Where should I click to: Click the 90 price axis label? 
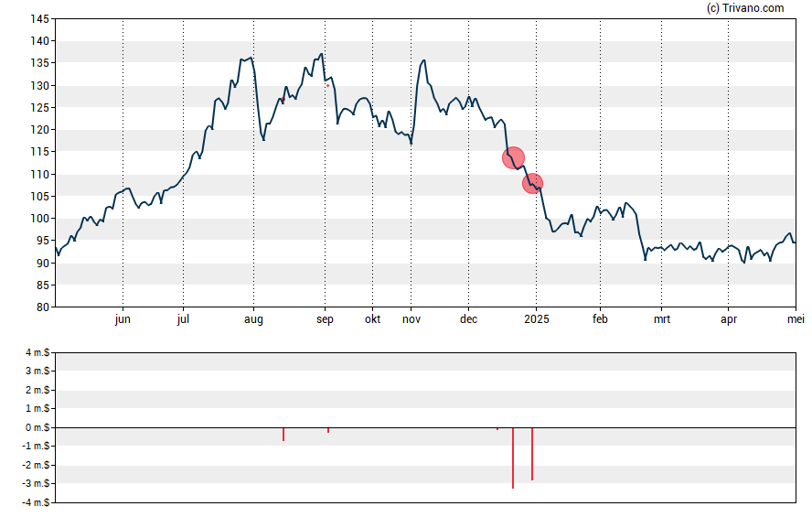pos(42,264)
